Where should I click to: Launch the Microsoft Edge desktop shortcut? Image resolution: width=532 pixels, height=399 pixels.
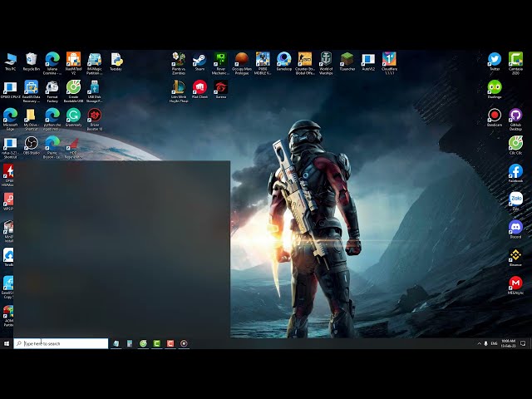10,120
